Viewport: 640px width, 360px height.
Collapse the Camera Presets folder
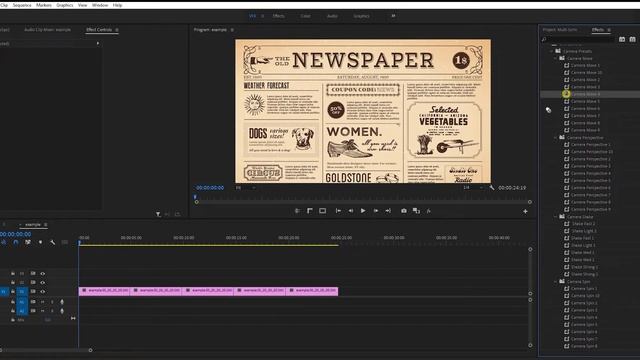(x=552, y=51)
